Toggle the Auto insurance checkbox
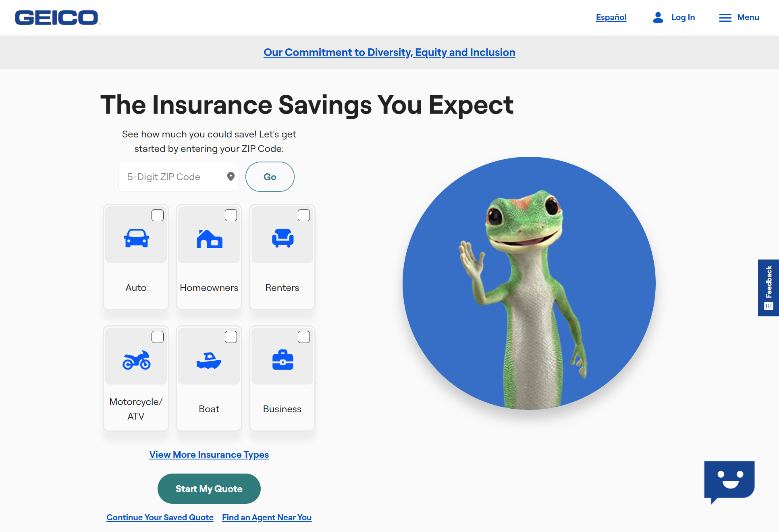Image resolution: width=779 pixels, height=532 pixels. point(158,215)
